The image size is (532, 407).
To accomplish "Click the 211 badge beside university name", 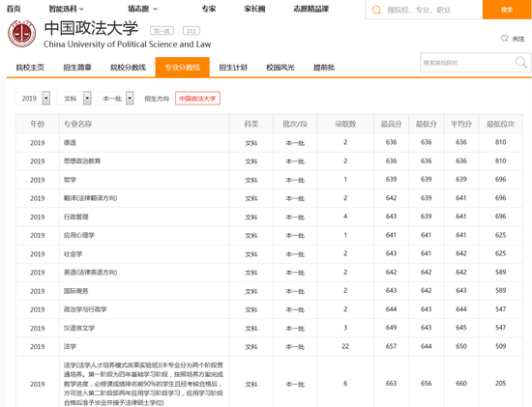I will tap(191, 31).
